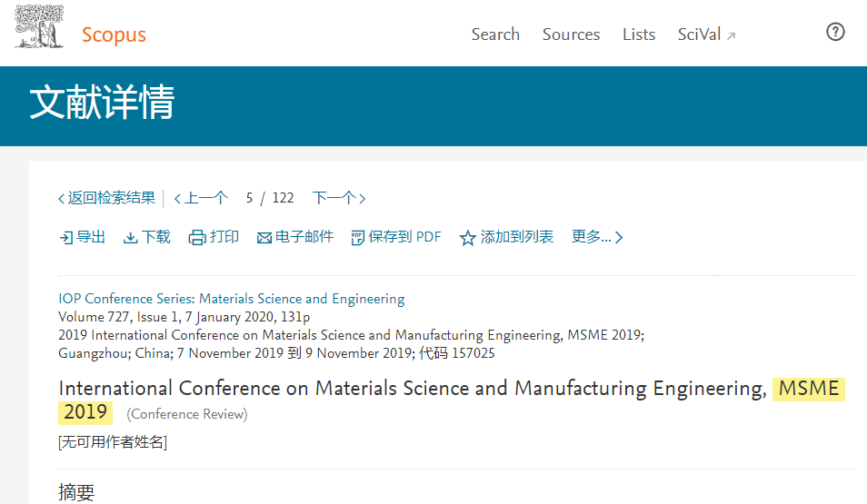Click the export arrow icon beside 导出
The width and height of the screenshot is (867, 504).
click(x=65, y=238)
